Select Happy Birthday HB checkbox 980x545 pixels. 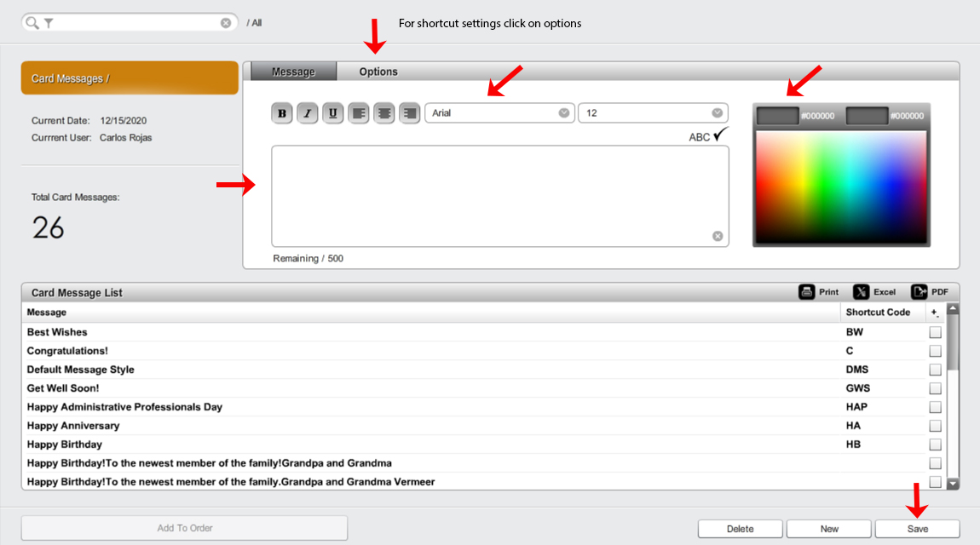coord(935,445)
